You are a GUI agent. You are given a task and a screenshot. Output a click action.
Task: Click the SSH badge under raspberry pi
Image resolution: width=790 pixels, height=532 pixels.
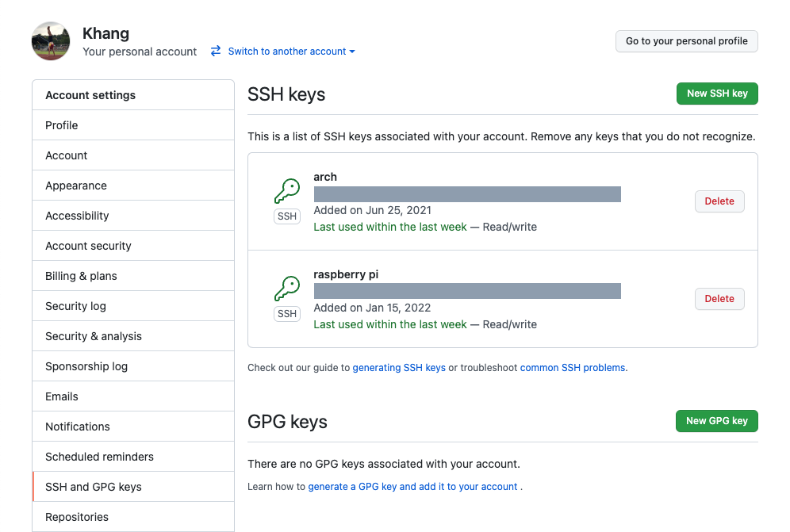286,313
